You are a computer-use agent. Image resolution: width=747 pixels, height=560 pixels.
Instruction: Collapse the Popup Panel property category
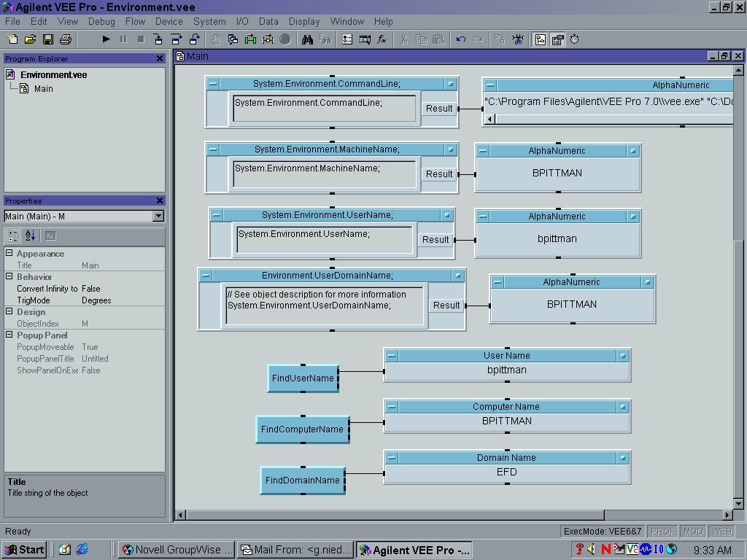[x=9, y=335]
